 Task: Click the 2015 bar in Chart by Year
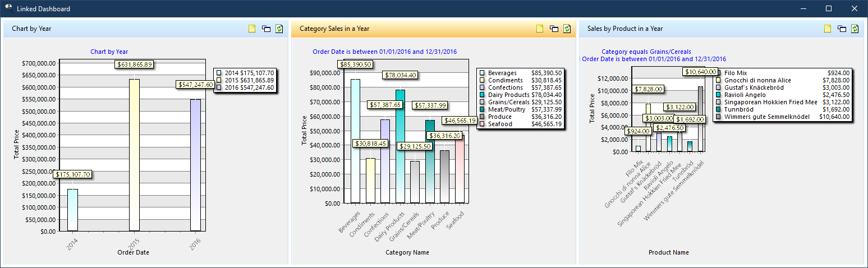click(134, 154)
